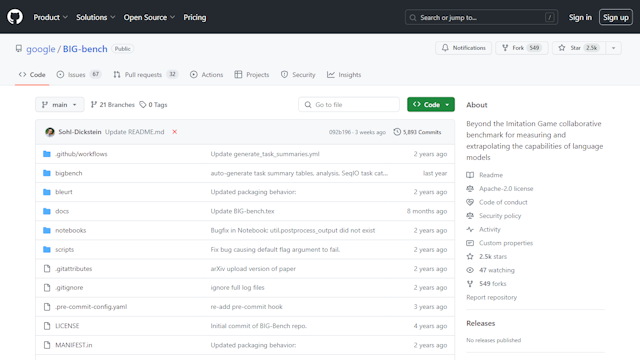Screen dimensions: 640x360
Task: Focus the Search or jump to field
Action: (x=481, y=18)
